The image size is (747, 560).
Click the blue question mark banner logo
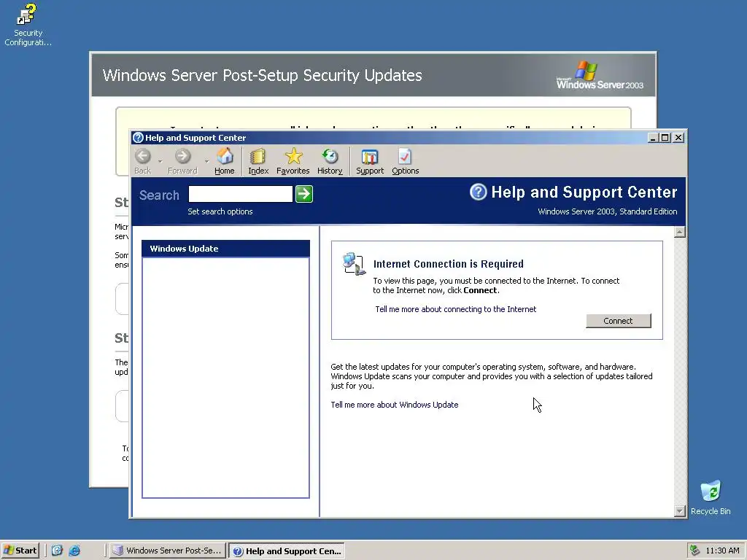click(479, 192)
